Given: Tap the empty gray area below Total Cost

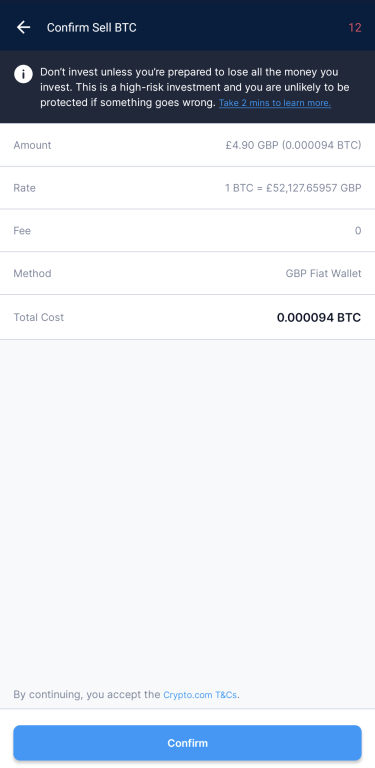Looking at the screenshot, I should (x=188, y=509).
